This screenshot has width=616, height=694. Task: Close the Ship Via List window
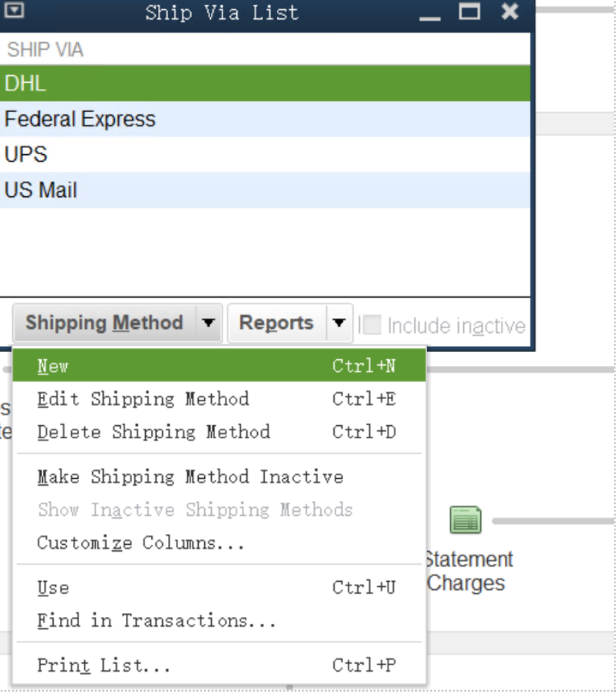point(509,12)
